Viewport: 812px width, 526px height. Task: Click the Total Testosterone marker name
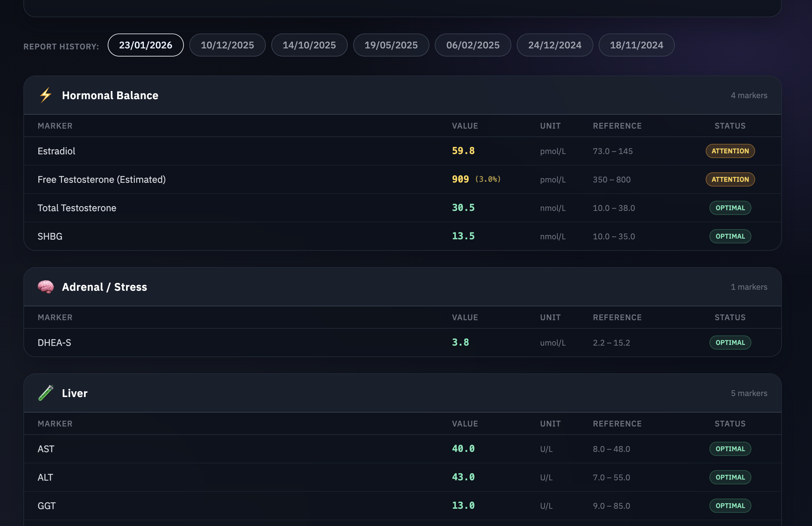tap(77, 208)
